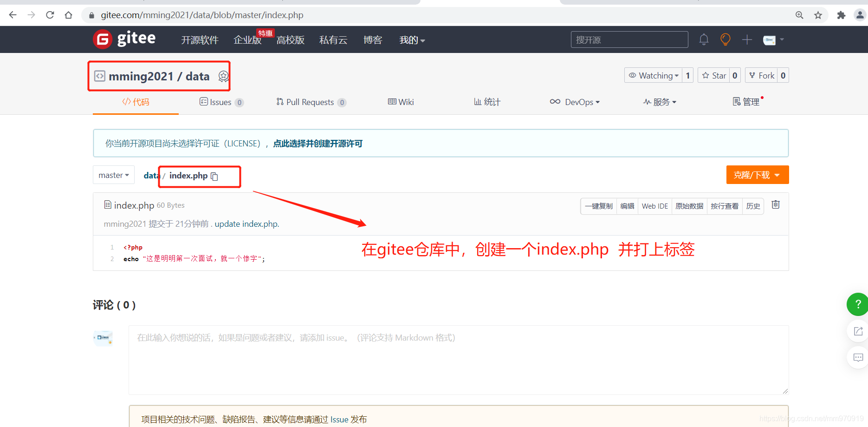Open file in Web IDE
The height and width of the screenshot is (427, 868).
click(655, 206)
